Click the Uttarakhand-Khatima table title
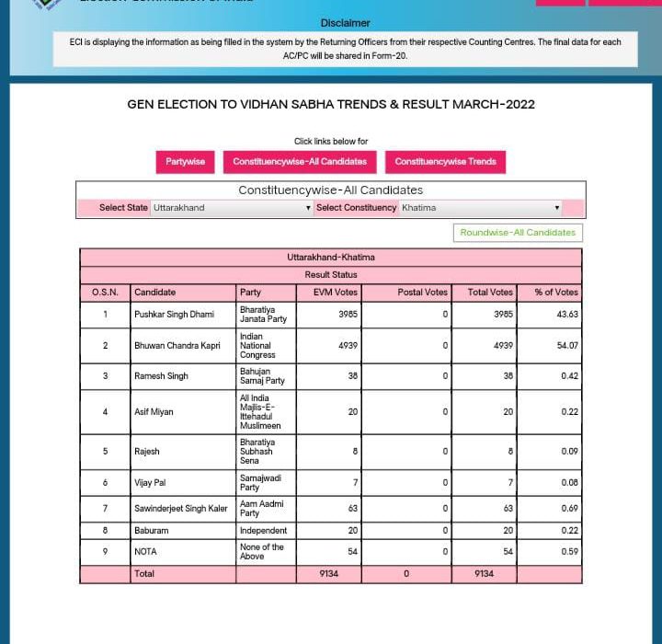The image size is (662, 644). [x=330, y=258]
